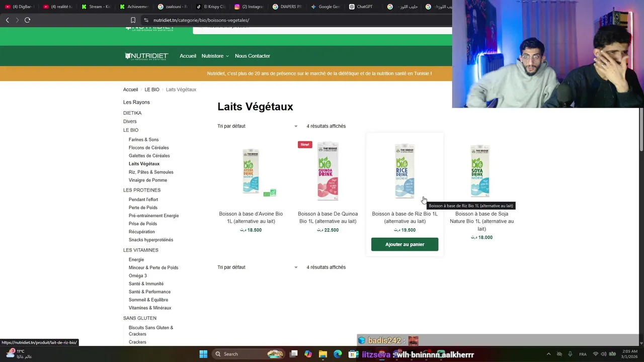Select Récupération subcategory
This screenshot has height=362, width=644.
(x=142, y=232)
